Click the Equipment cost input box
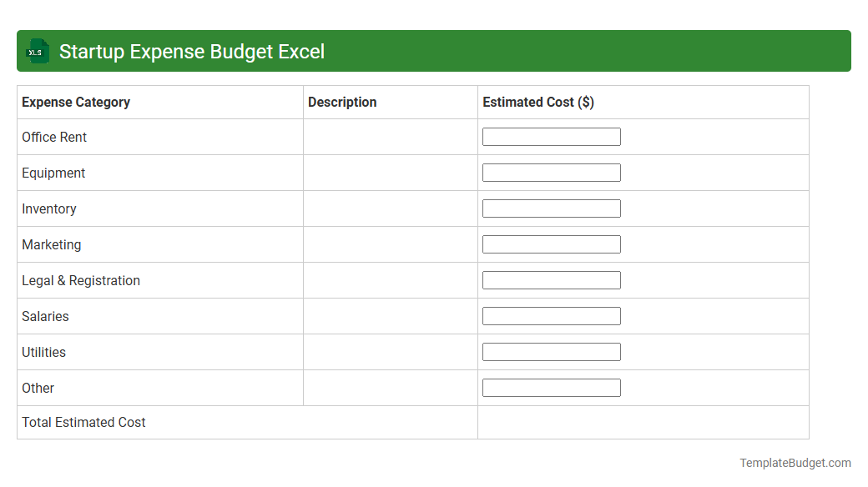This screenshot has width=868, height=487. pyautogui.click(x=551, y=173)
